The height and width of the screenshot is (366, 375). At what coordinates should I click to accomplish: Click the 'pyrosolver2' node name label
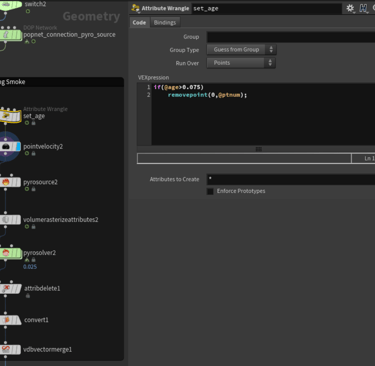click(40, 253)
